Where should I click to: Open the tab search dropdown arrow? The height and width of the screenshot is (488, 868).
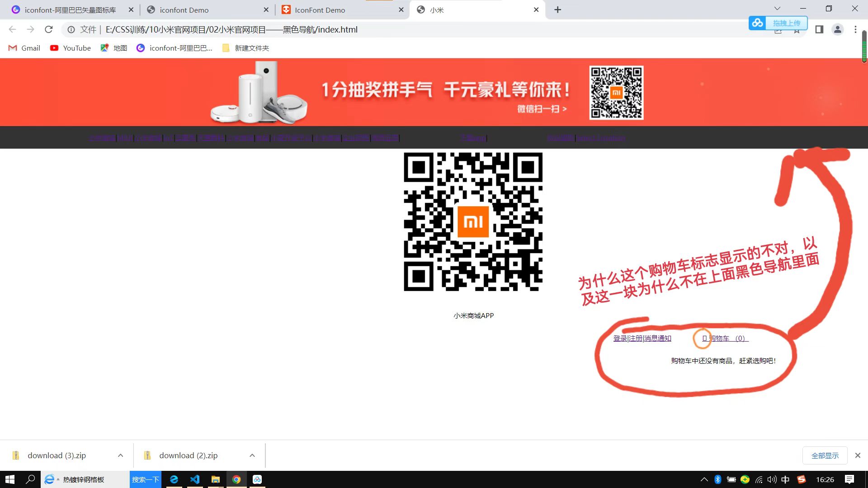tap(777, 9)
